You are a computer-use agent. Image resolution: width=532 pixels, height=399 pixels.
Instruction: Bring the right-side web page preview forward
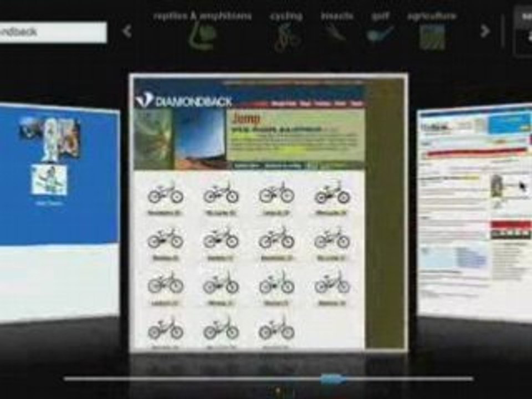coord(474,212)
